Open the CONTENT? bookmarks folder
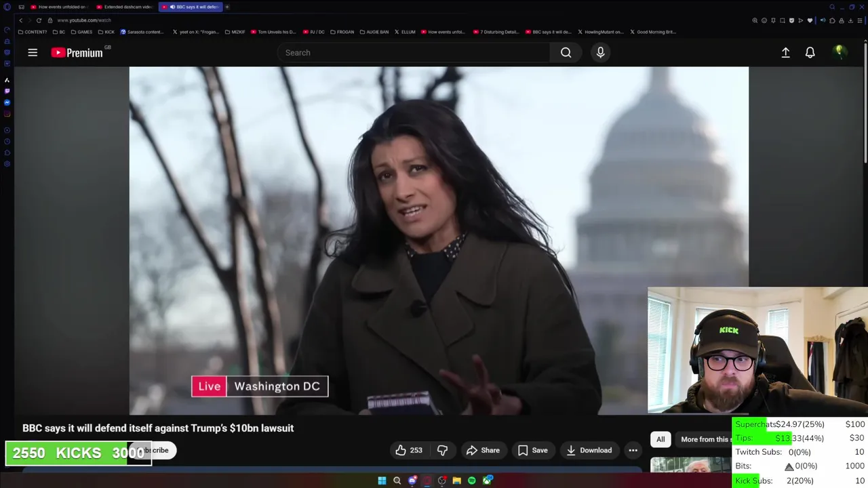Image resolution: width=868 pixels, height=488 pixels. pos(33,32)
